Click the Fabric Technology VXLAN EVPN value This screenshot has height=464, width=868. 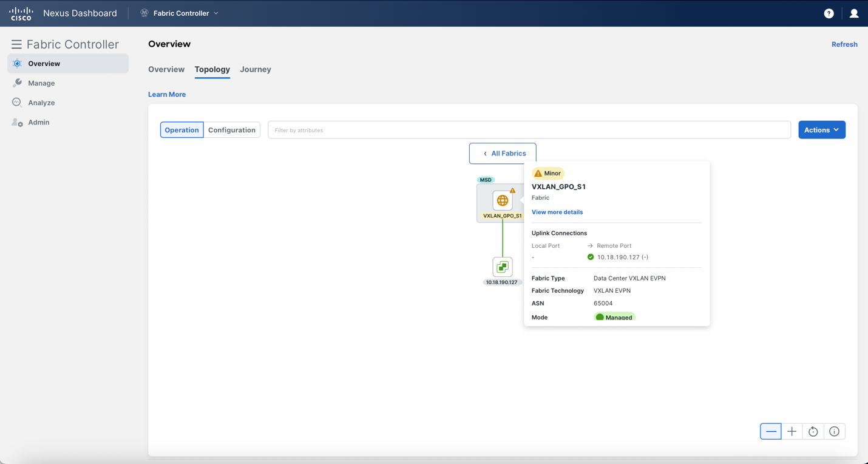tap(612, 290)
